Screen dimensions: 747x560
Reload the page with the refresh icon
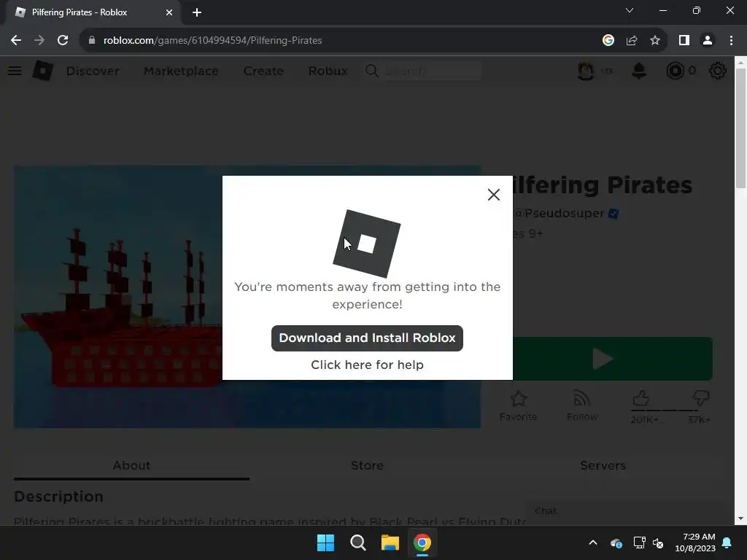(x=63, y=41)
